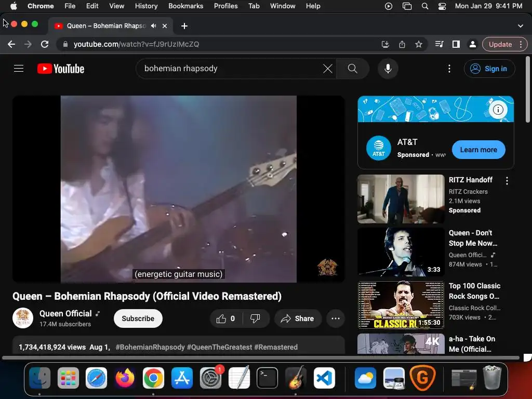The width and height of the screenshot is (532, 399).
Task: Open the Apple menu
Action: [14, 6]
